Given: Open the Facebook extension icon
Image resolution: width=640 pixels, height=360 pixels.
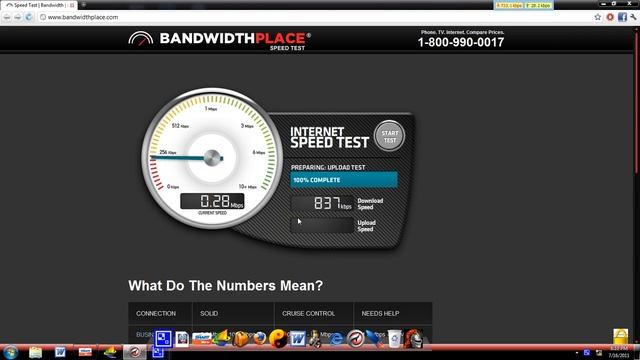Looking at the screenshot, I should point(622,17).
